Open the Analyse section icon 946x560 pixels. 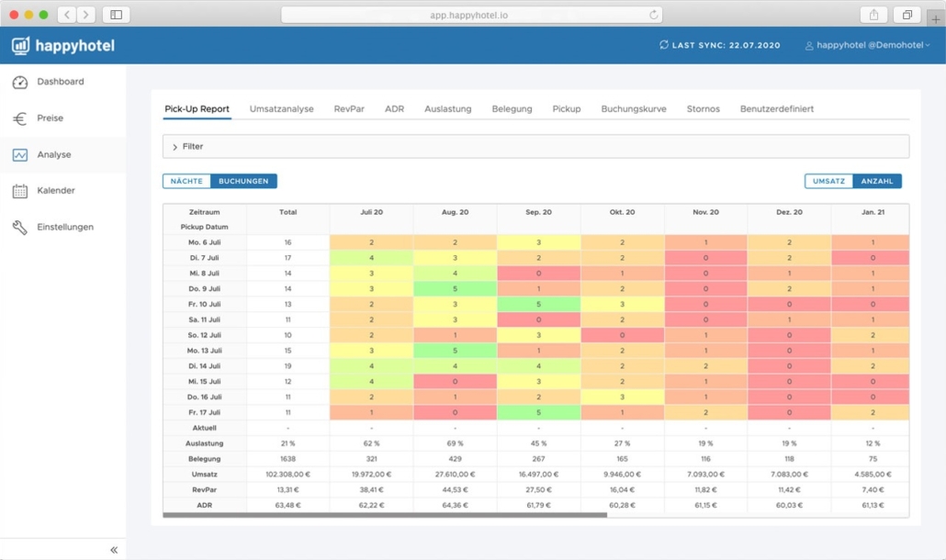pos(19,153)
